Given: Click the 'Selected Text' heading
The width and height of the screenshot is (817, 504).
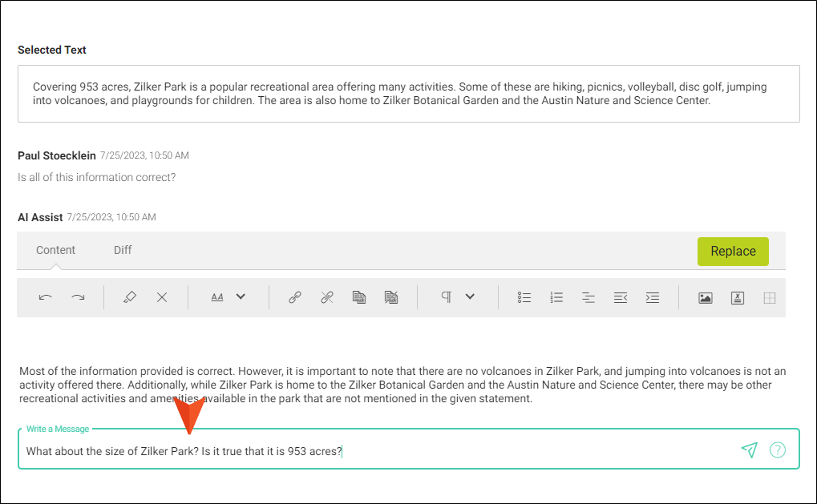Looking at the screenshot, I should pos(51,50).
